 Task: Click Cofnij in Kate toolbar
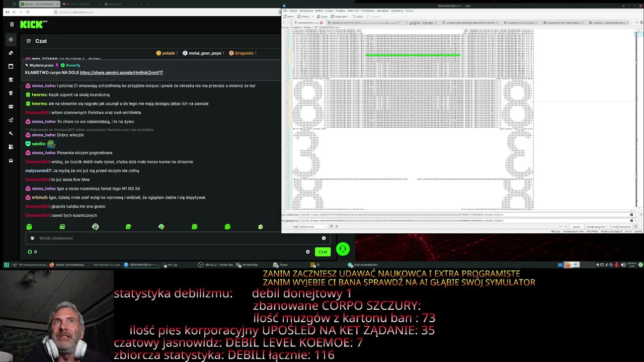click(x=358, y=17)
